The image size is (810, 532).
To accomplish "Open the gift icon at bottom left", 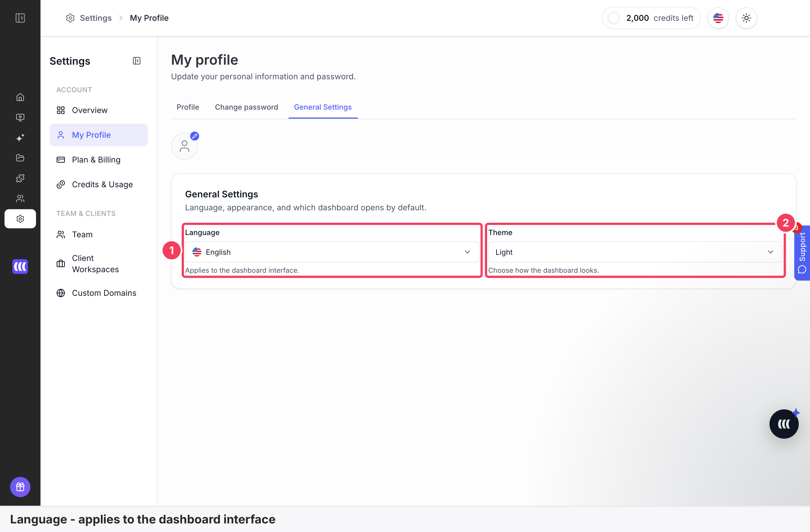I will (20, 487).
